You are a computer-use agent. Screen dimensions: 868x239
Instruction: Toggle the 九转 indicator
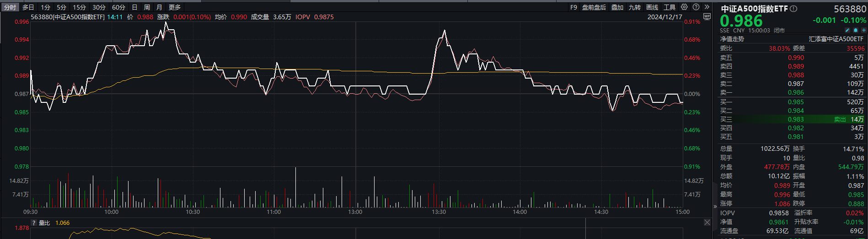tap(635, 7)
